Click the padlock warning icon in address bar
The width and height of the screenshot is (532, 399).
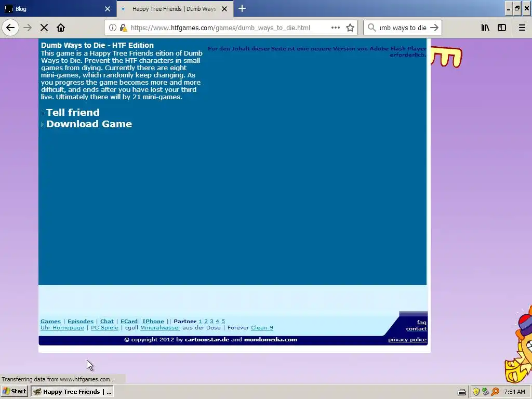pyautogui.click(x=123, y=28)
